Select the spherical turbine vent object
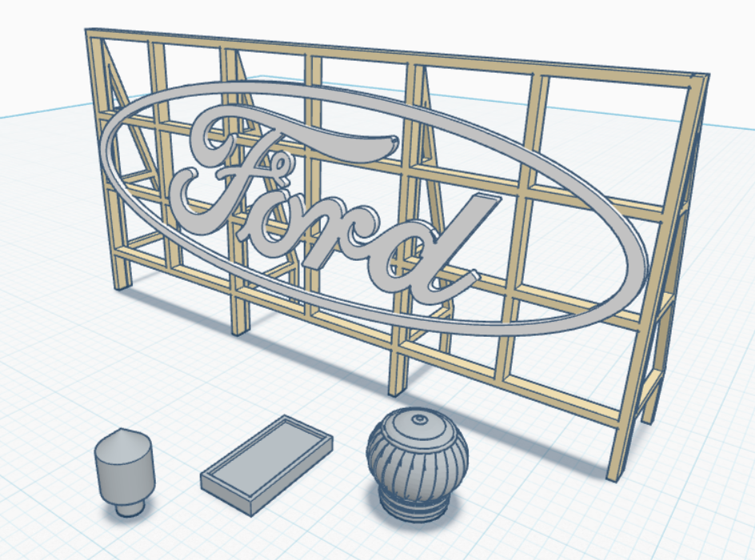 point(417,464)
